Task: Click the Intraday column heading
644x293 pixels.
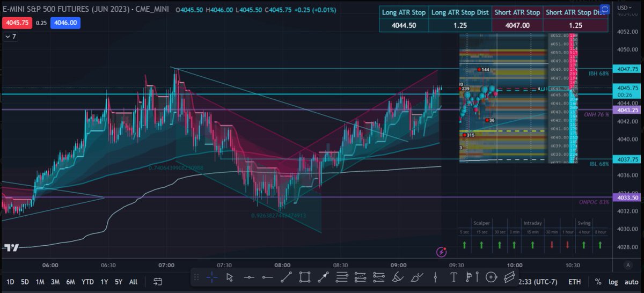Action: point(532,222)
